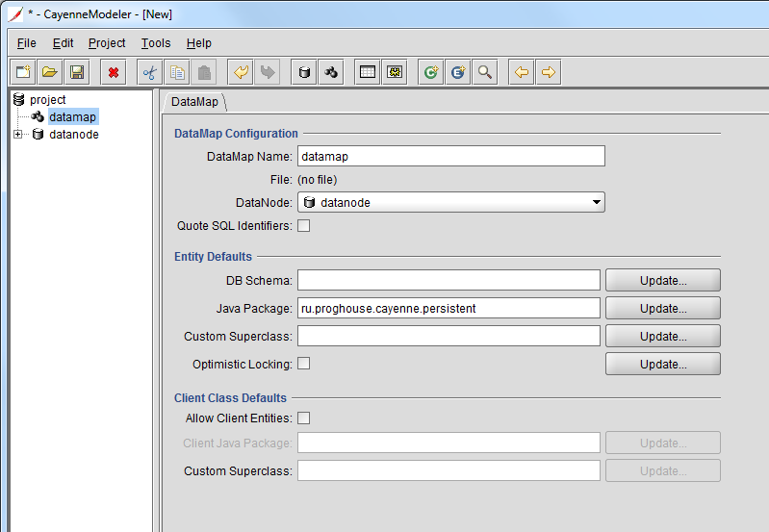Undo the last change with the yellow arrow
Image resolution: width=769 pixels, height=532 pixels.
(x=241, y=72)
